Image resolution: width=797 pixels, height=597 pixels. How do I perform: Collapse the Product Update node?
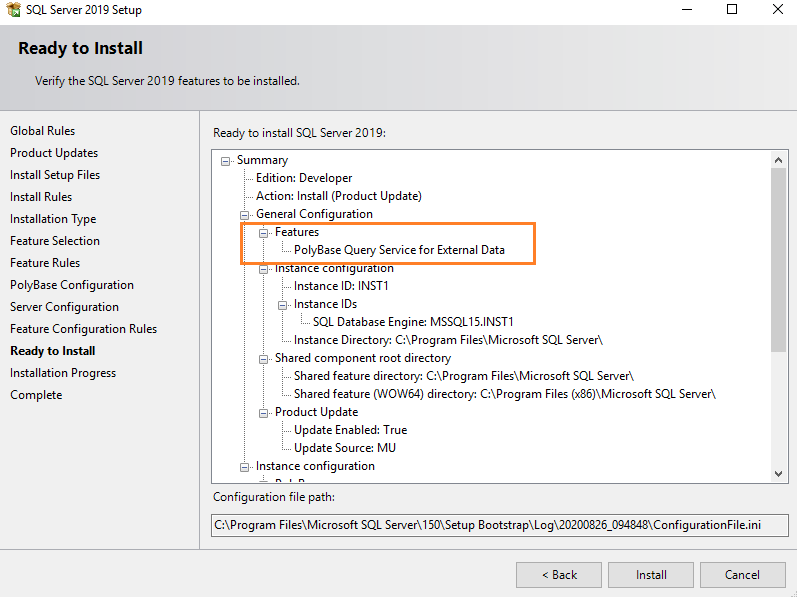265,412
